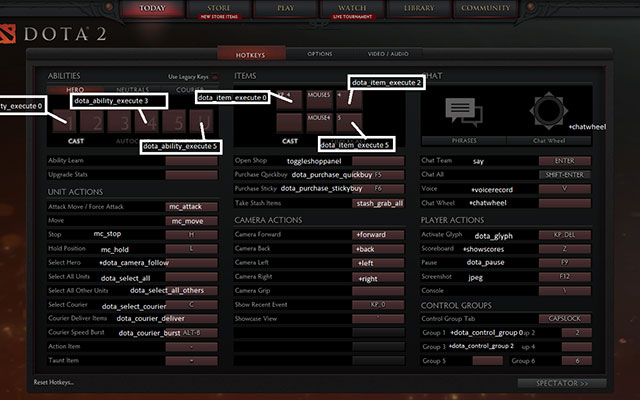
Task: Select the ability slot labeled U
Action: [201, 122]
